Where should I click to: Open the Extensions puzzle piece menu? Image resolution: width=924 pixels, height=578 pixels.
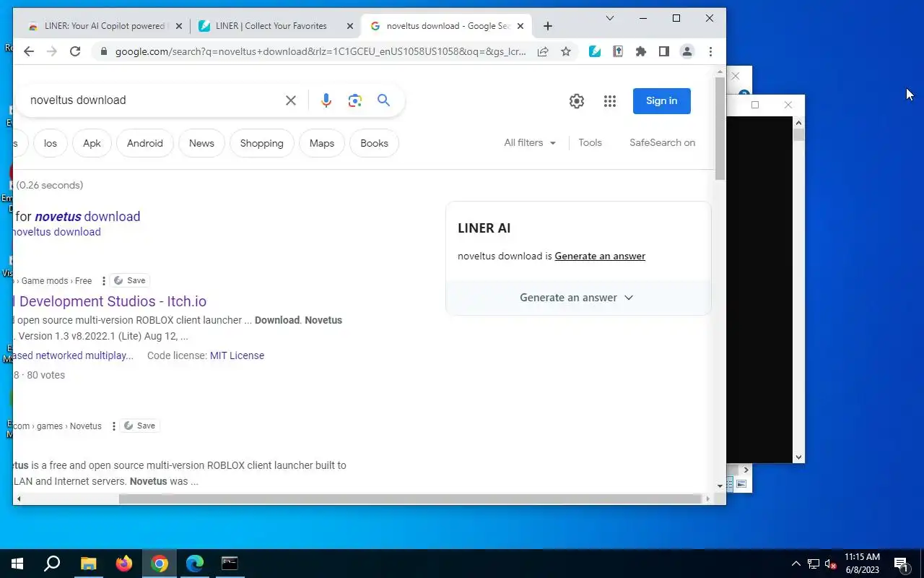tap(641, 51)
